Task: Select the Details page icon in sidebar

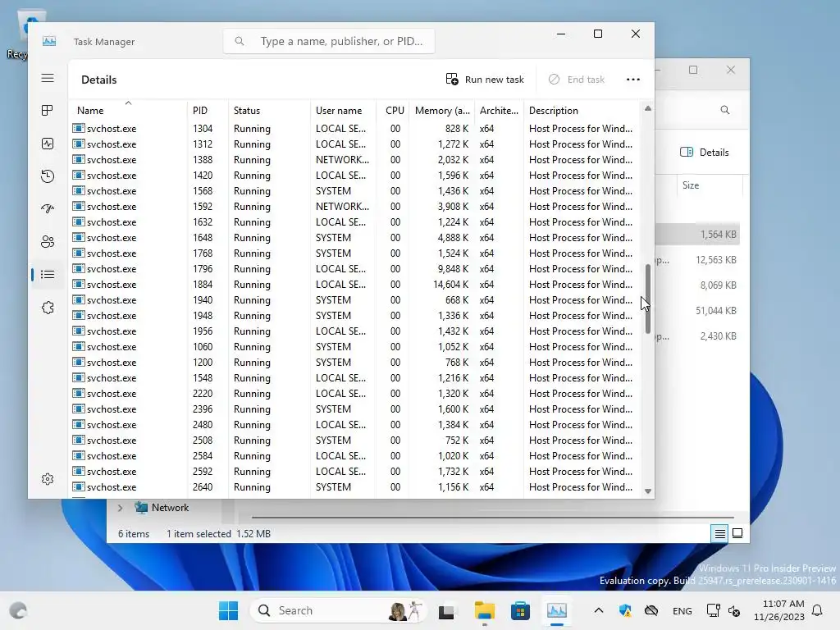Action: point(48,275)
